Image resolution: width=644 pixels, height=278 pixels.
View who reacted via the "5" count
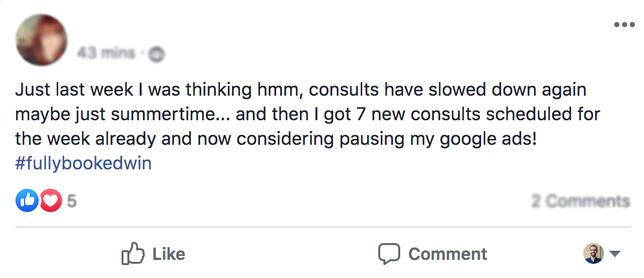(x=72, y=201)
